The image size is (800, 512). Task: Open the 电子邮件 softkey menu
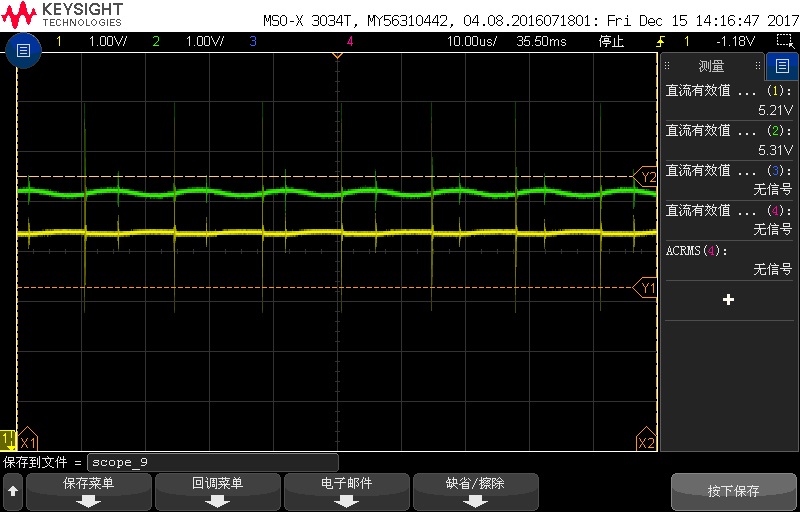click(347, 492)
